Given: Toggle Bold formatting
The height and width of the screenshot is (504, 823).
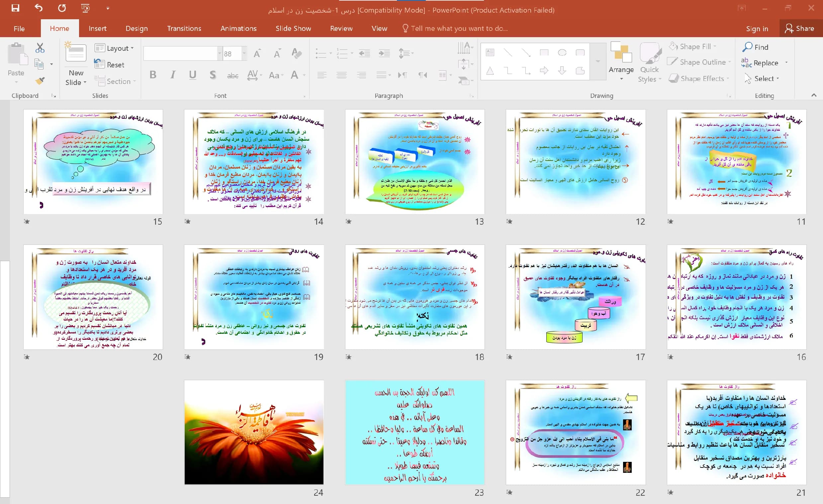Looking at the screenshot, I should coord(153,75).
